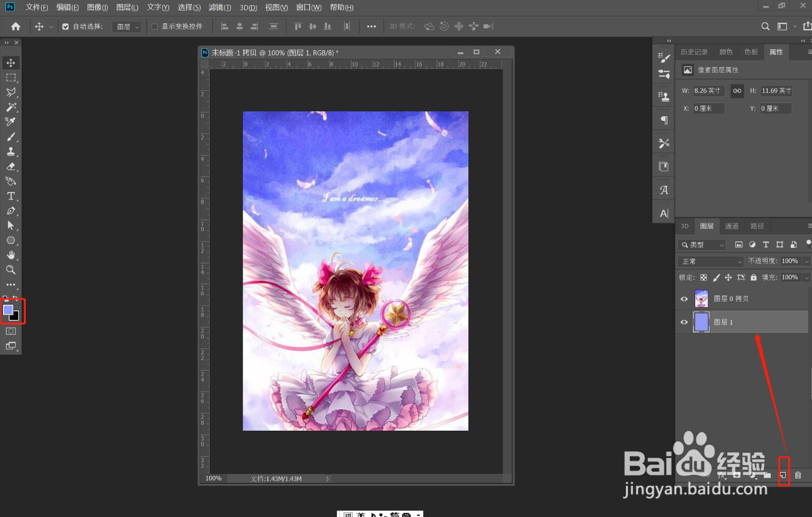Screen dimensions: 812x517
Task: Align left edges icon in options bar
Action: point(225,26)
